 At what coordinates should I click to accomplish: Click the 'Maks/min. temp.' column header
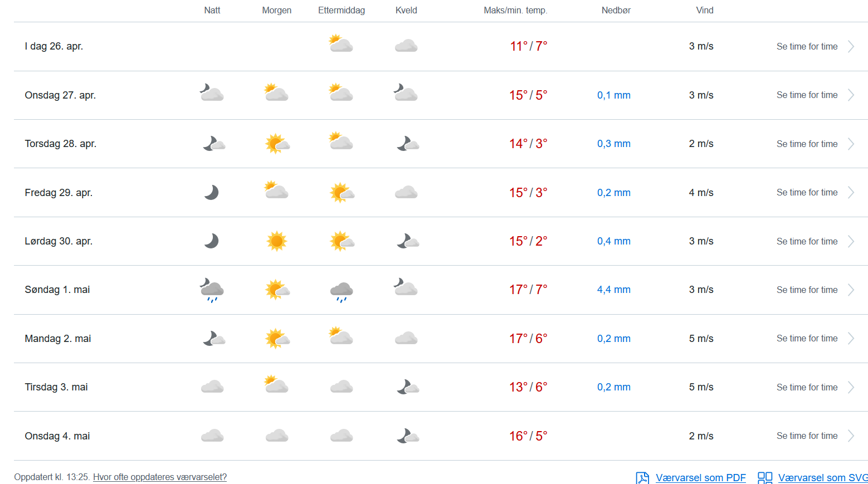[515, 11]
